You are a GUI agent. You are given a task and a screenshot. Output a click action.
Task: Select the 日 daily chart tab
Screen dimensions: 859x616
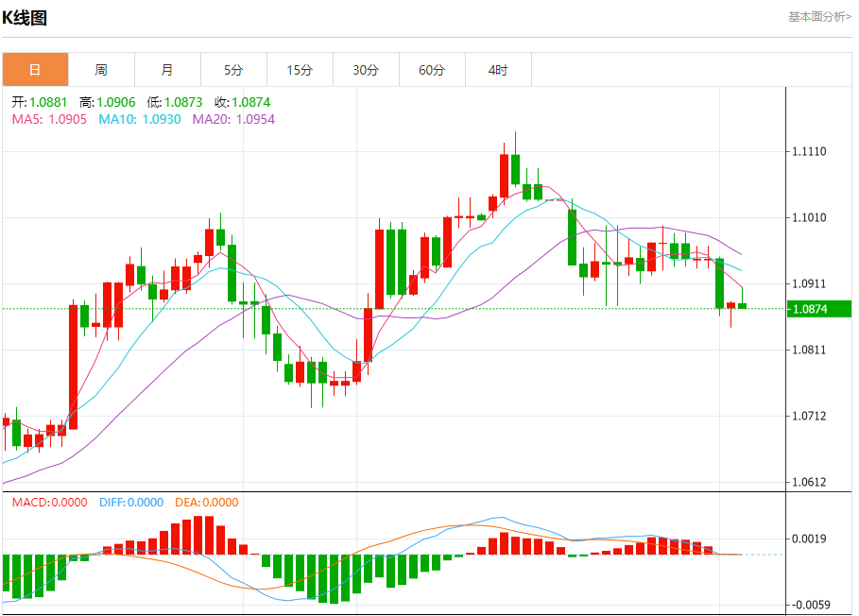(36, 70)
